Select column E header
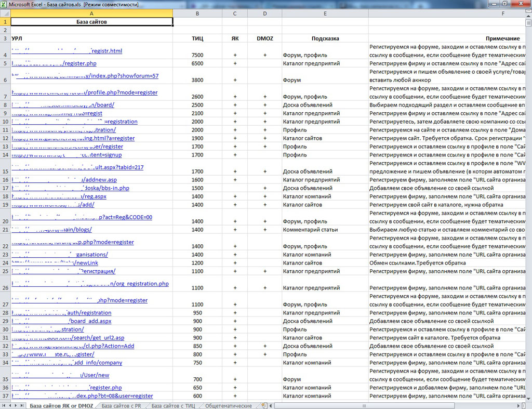 (325, 14)
